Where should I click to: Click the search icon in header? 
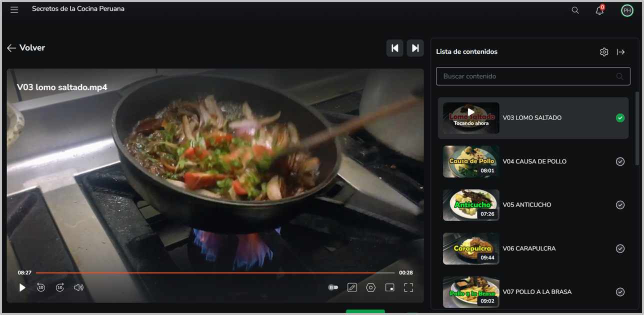(575, 10)
